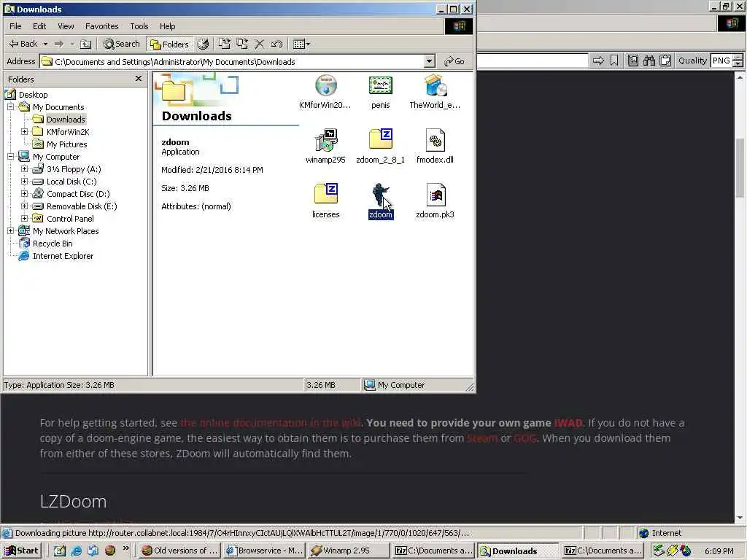Close the Folders pane
Image resolution: width=747 pixels, height=560 pixels.
(x=138, y=79)
